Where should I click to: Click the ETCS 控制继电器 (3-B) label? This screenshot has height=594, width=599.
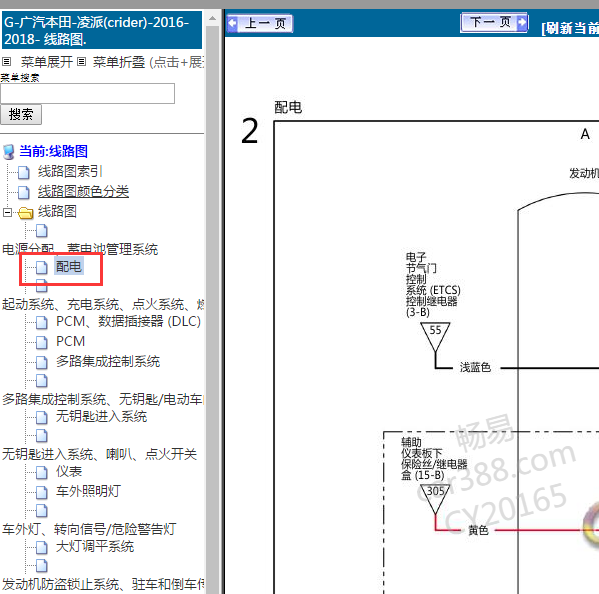[x=433, y=285]
